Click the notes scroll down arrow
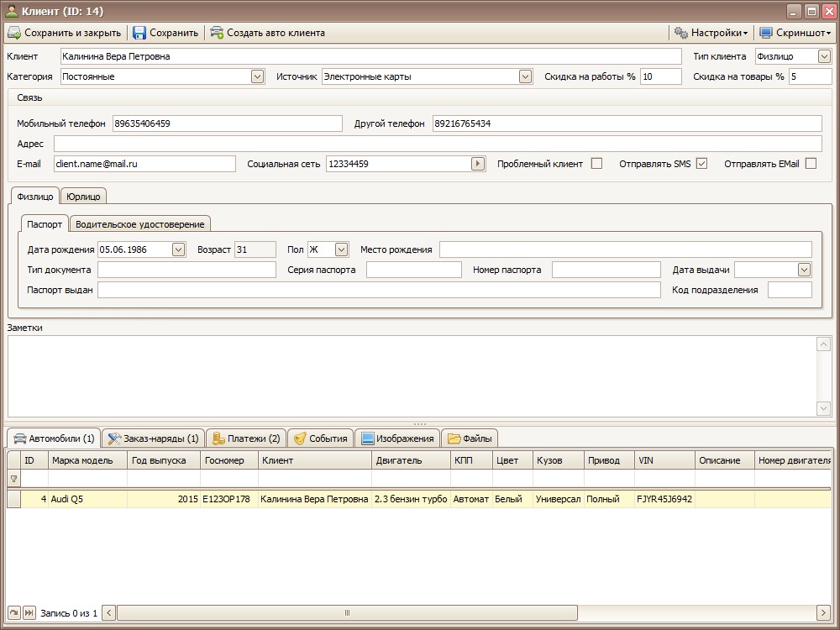Viewport: 840px width, 630px height. [823, 408]
